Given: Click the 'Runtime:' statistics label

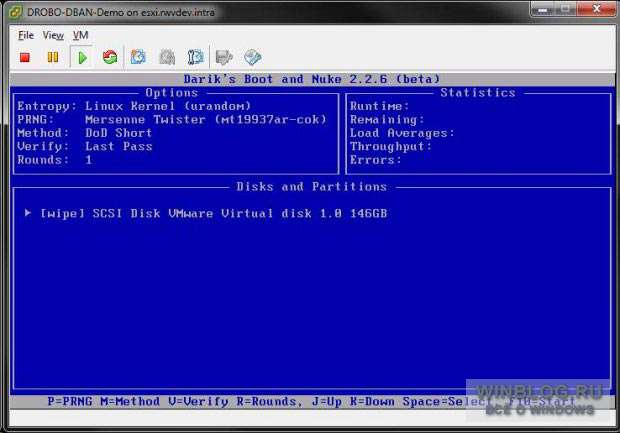Looking at the screenshot, I should click(379, 106).
